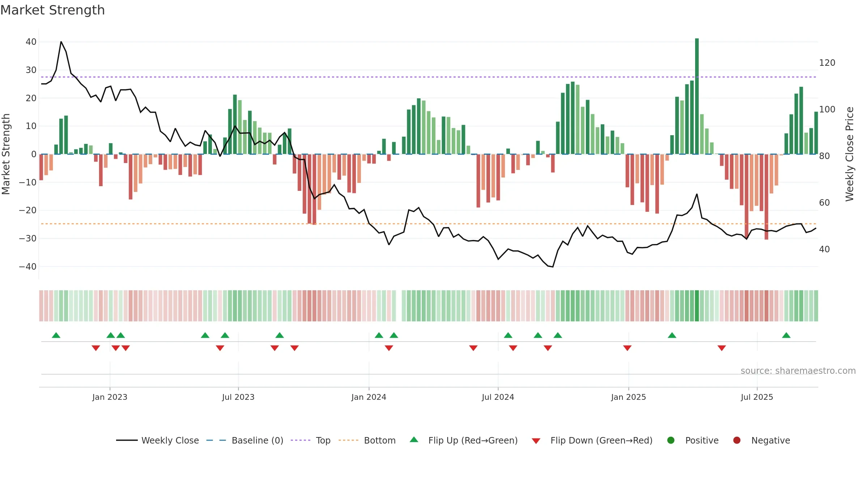
Task: Click the dark red Negative legend dot
Action: (x=737, y=440)
